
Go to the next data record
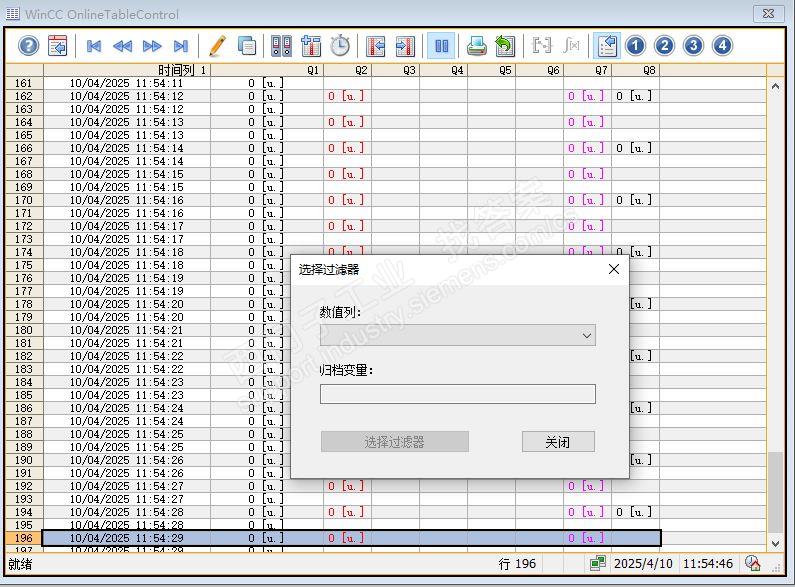pyautogui.click(x=152, y=46)
